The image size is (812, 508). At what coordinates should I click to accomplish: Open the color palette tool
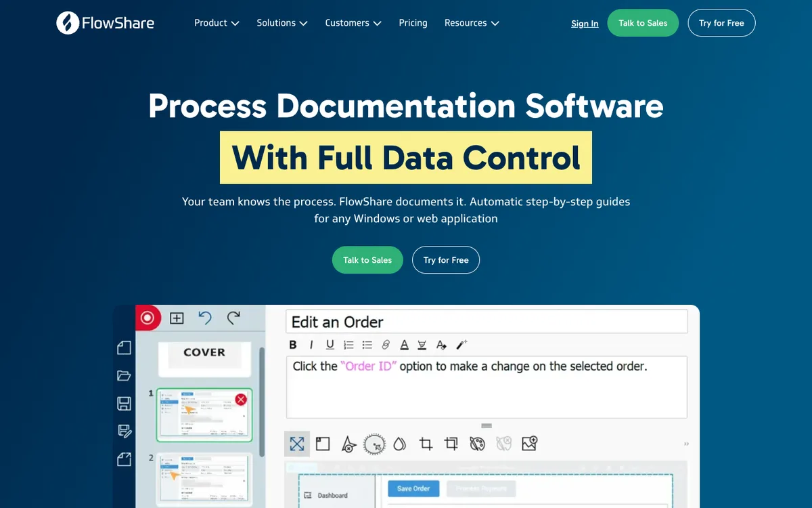pyautogui.click(x=477, y=444)
